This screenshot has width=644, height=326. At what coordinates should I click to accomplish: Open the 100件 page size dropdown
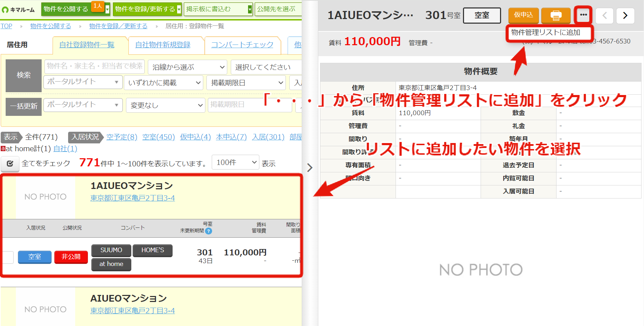click(235, 162)
